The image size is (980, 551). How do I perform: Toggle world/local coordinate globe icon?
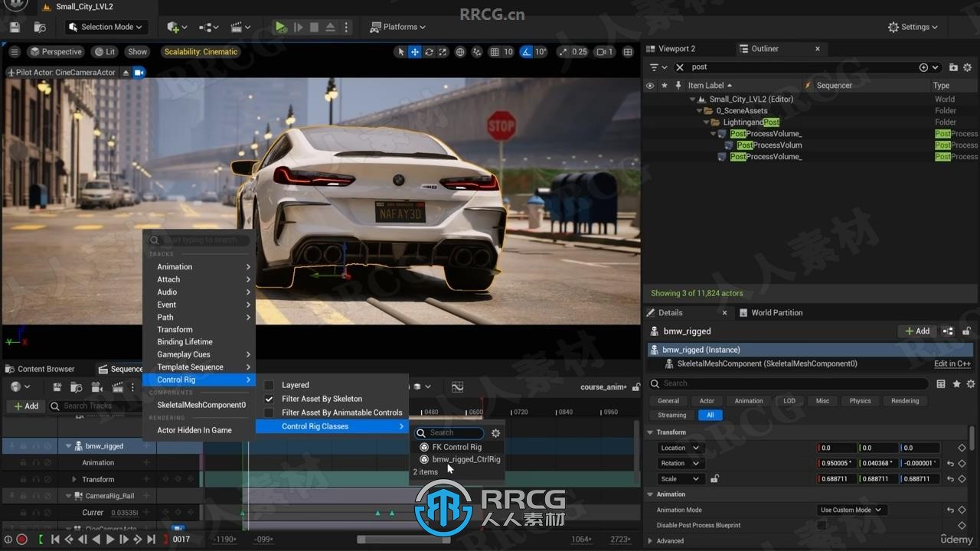coord(460,52)
